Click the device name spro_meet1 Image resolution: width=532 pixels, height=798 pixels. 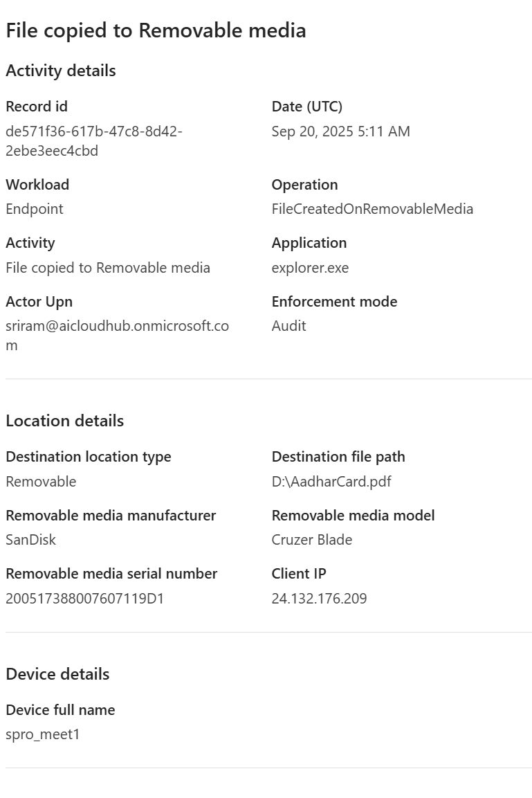(43, 734)
